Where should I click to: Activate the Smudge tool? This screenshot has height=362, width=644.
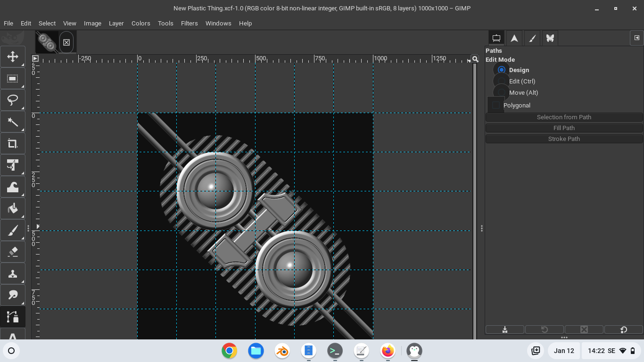(13, 296)
